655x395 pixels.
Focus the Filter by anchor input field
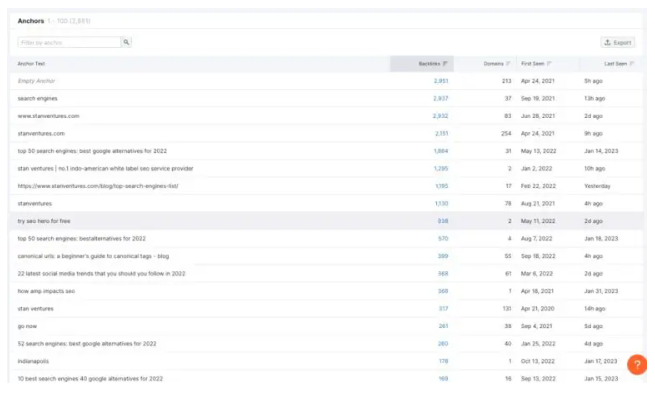click(x=69, y=43)
